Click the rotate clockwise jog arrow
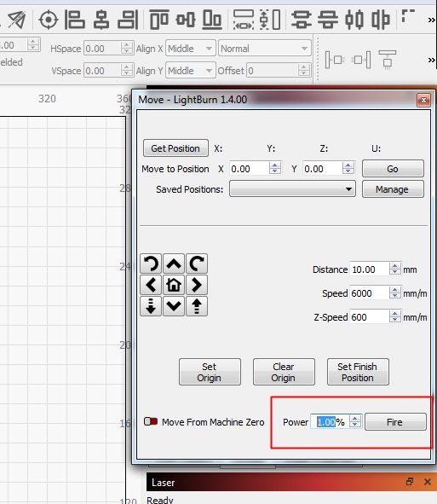This screenshot has height=504, width=437. point(197,264)
